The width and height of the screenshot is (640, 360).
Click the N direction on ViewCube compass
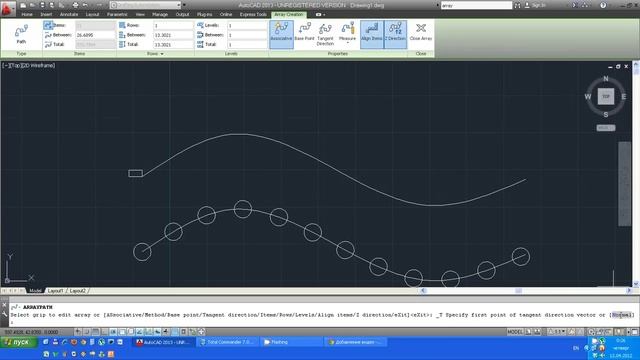606,78
